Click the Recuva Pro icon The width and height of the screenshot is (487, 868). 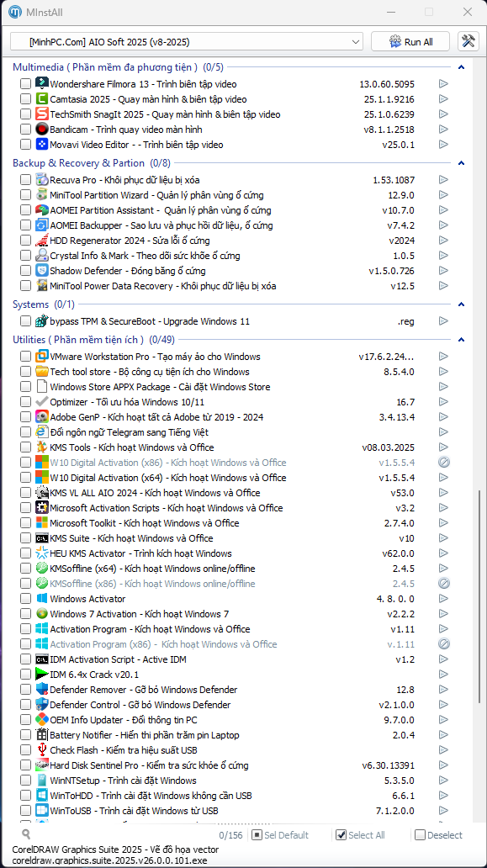coord(42,180)
